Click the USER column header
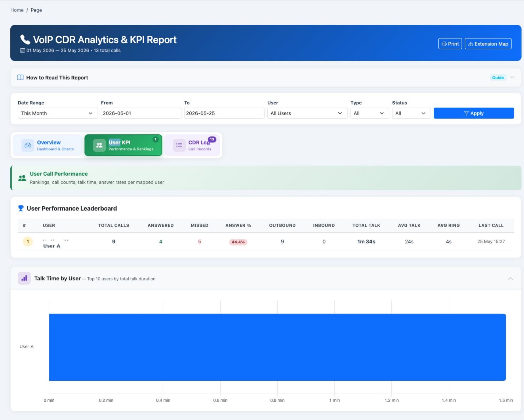 point(49,226)
